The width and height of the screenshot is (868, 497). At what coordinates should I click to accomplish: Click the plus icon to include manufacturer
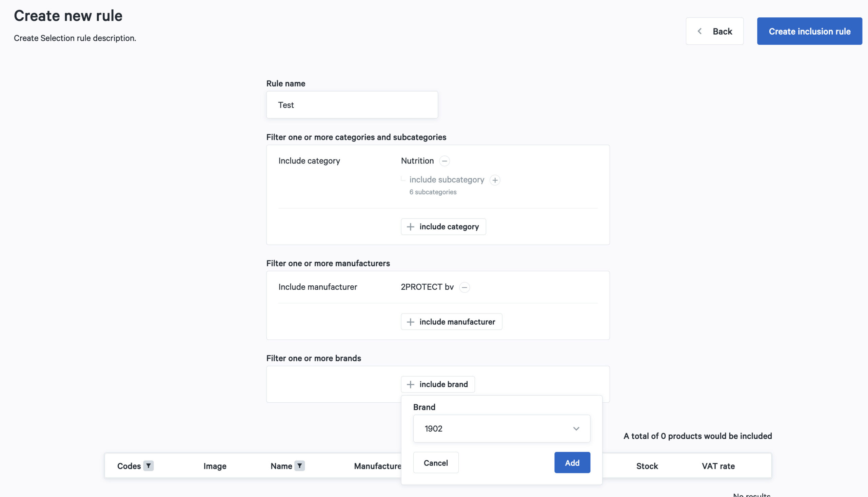411,322
